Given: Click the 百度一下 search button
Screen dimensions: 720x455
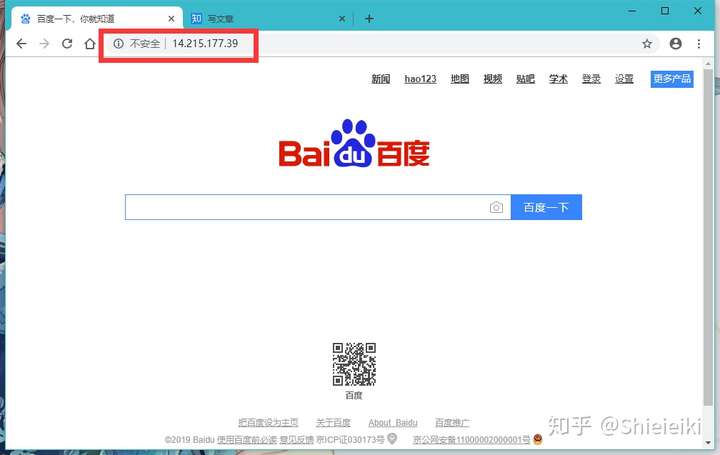Looking at the screenshot, I should (x=546, y=208).
